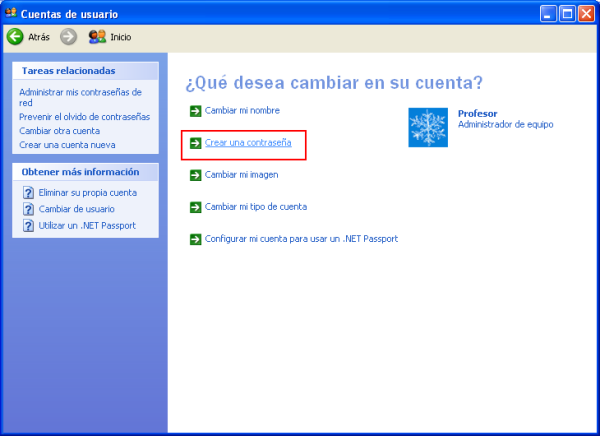Select the Profesor snowflake account picture
This screenshot has width=600, height=436.
click(x=428, y=127)
